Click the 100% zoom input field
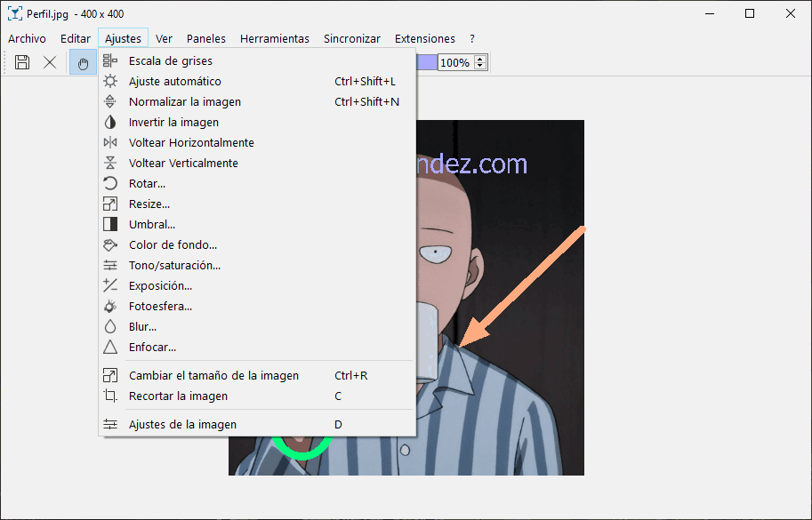Screen dimensions: 812x520 click(455, 62)
